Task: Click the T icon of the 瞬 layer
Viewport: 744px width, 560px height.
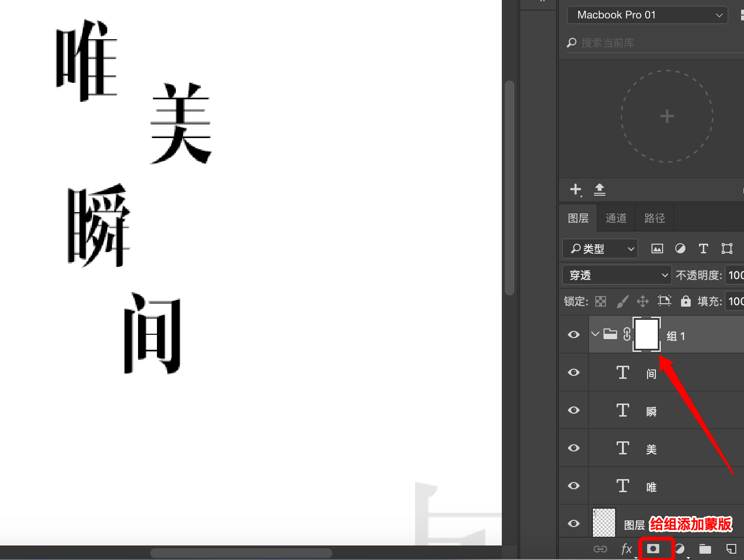Action: (x=623, y=410)
